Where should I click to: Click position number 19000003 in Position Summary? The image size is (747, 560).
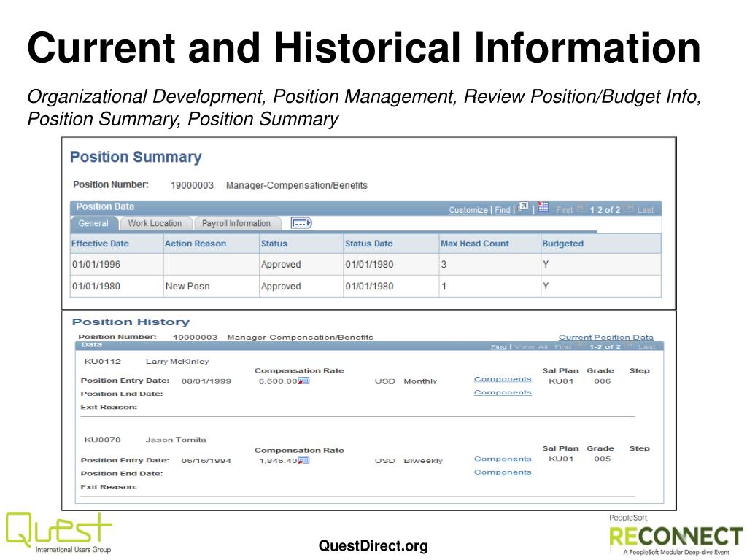pos(192,185)
